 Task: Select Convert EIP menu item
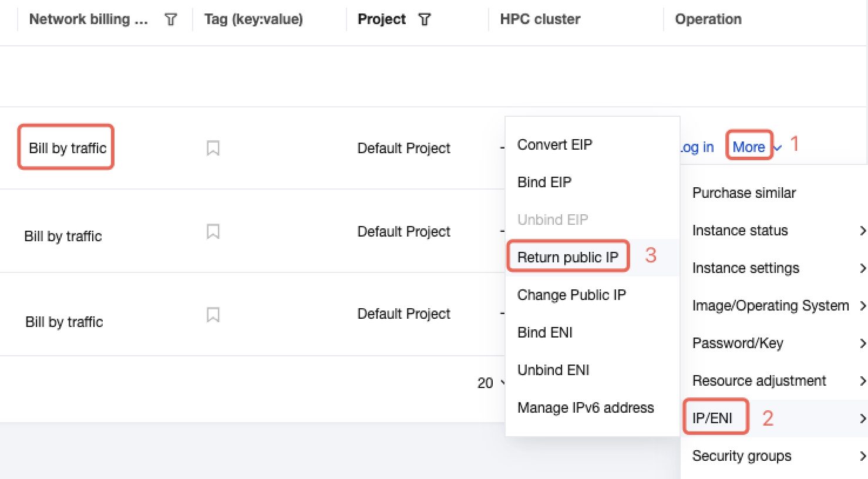555,145
